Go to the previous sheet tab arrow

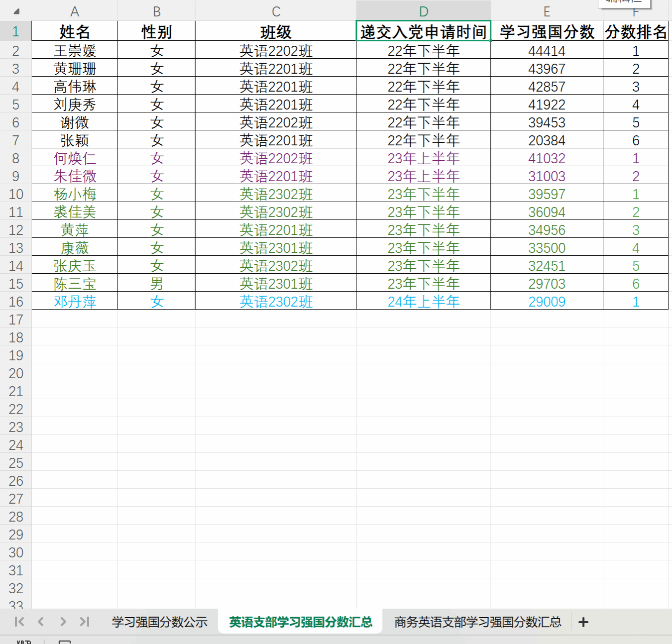(41, 622)
